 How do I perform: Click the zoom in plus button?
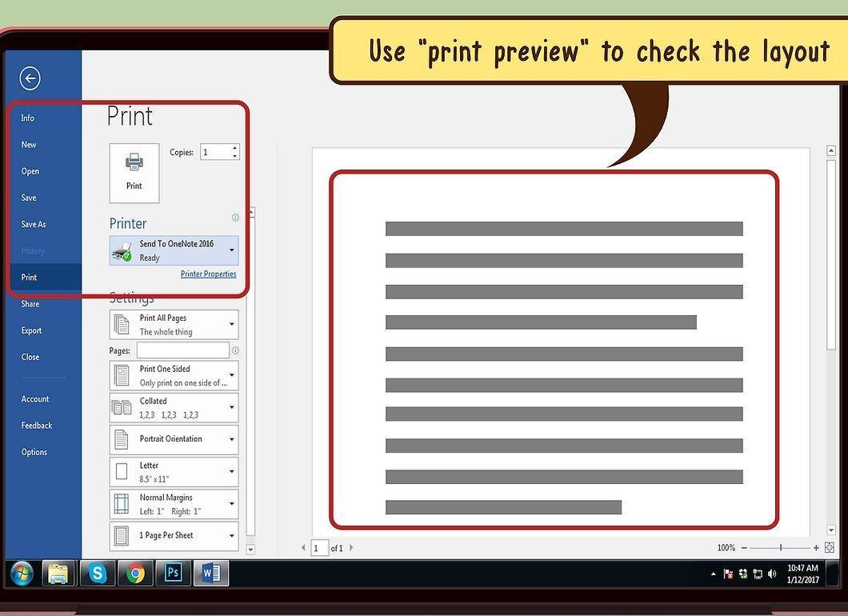(816, 548)
